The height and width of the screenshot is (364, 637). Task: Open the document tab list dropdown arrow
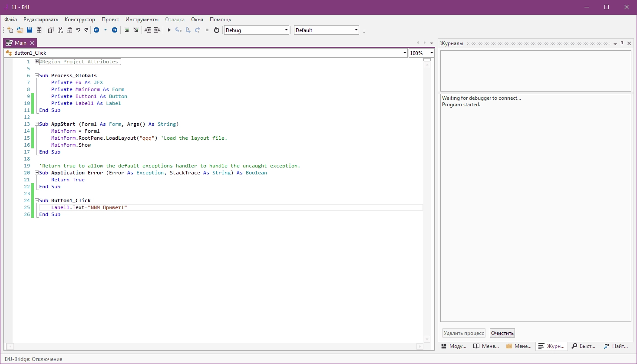(432, 43)
